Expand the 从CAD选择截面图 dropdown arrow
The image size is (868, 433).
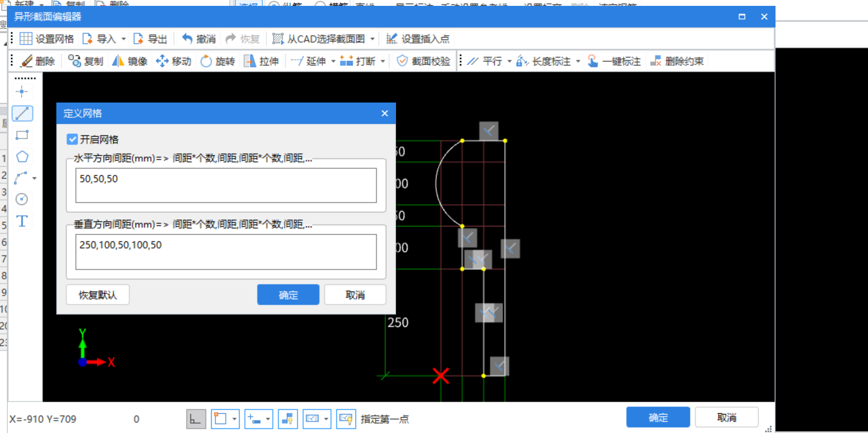pyautogui.click(x=372, y=39)
